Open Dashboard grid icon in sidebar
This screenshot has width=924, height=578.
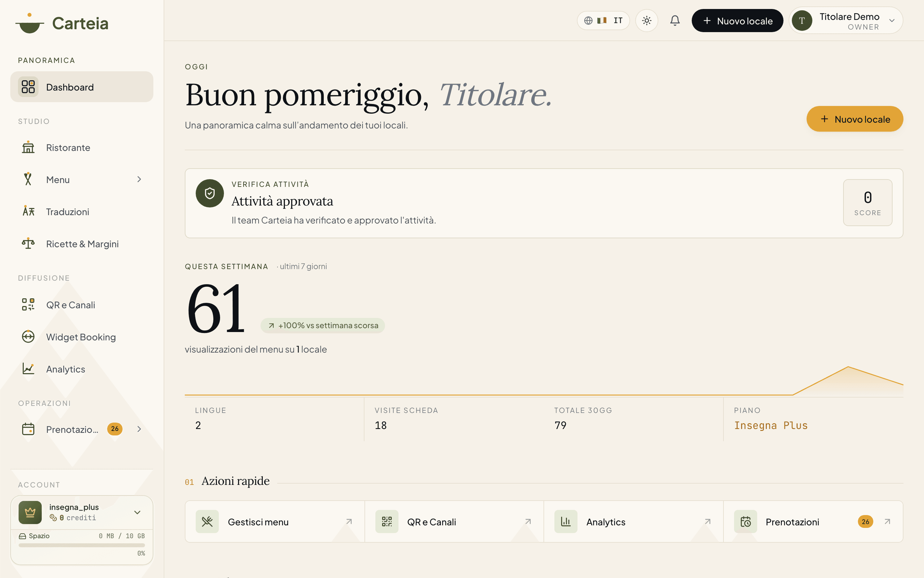[28, 87]
